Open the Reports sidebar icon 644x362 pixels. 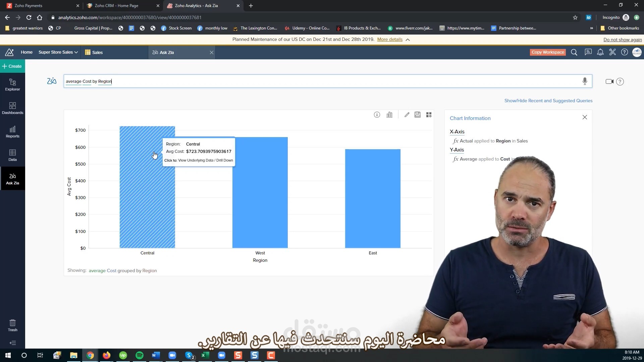(12, 132)
